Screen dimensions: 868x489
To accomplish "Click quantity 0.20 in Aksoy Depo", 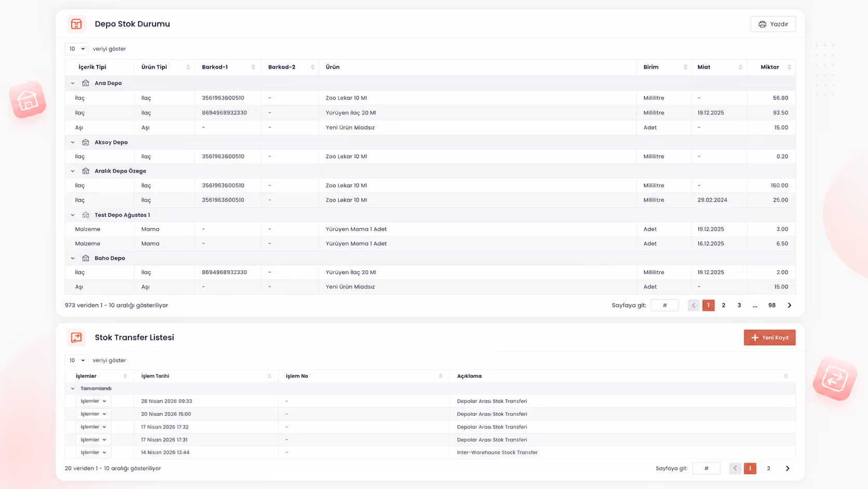I will pos(782,156).
